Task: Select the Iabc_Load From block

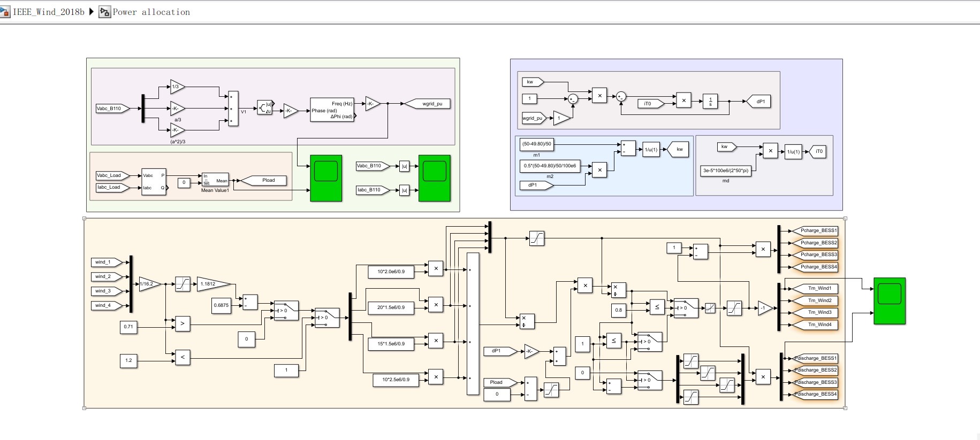Action: point(112,187)
